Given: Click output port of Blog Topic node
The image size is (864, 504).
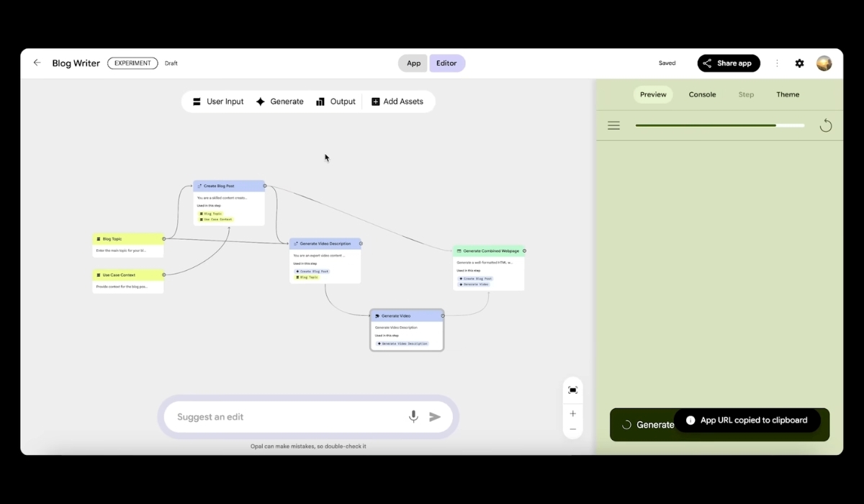Looking at the screenshot, I should pos(164,238).
